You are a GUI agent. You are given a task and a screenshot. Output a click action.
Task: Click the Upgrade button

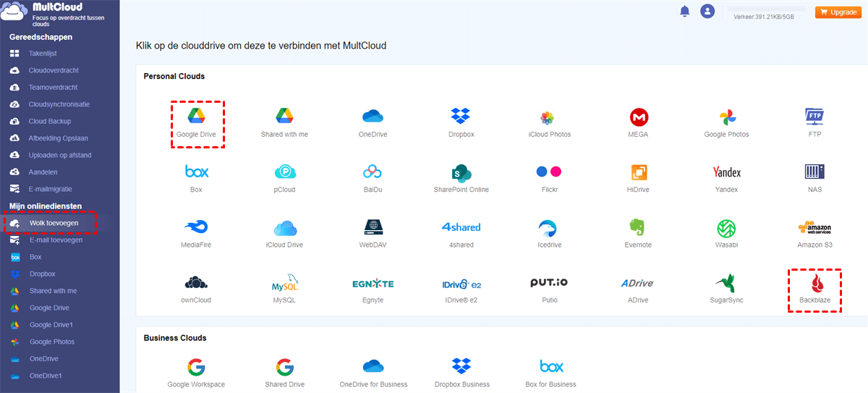pos(838,12)
